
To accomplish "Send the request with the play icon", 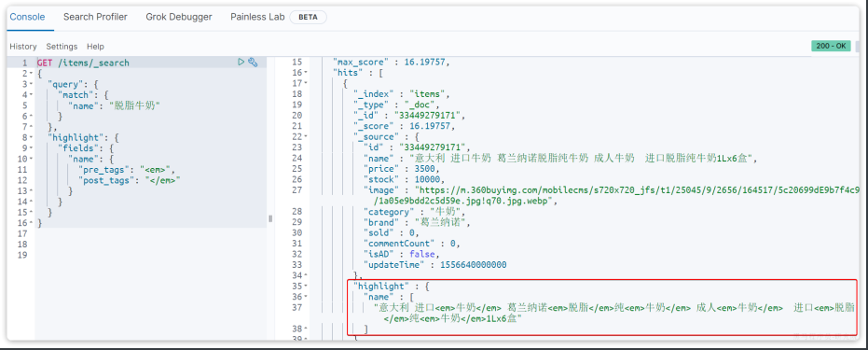I will tap(241, 62).
